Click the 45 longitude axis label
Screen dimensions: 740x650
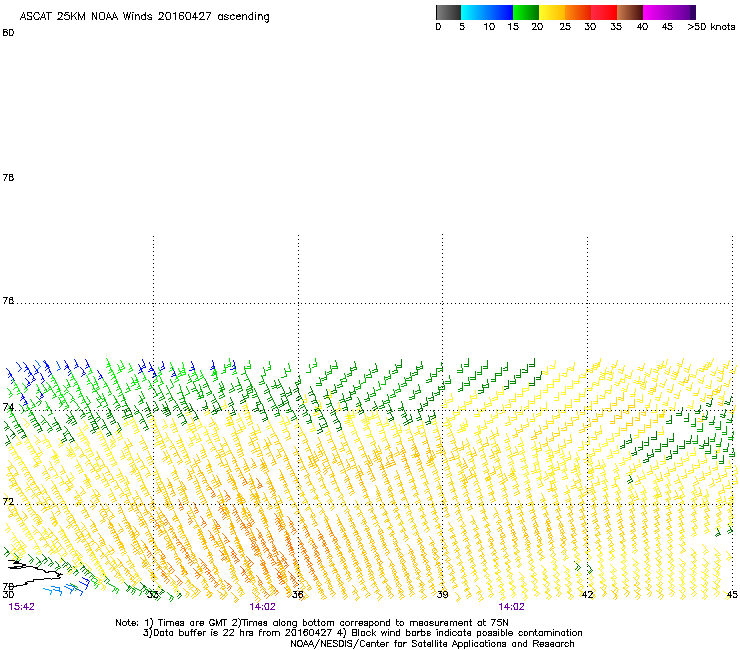pos(732,595)
